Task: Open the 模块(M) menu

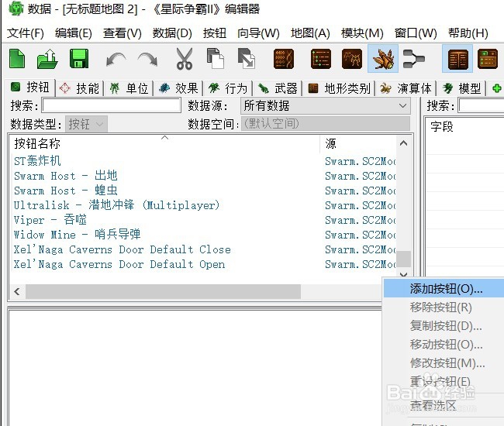Action: 362,33
